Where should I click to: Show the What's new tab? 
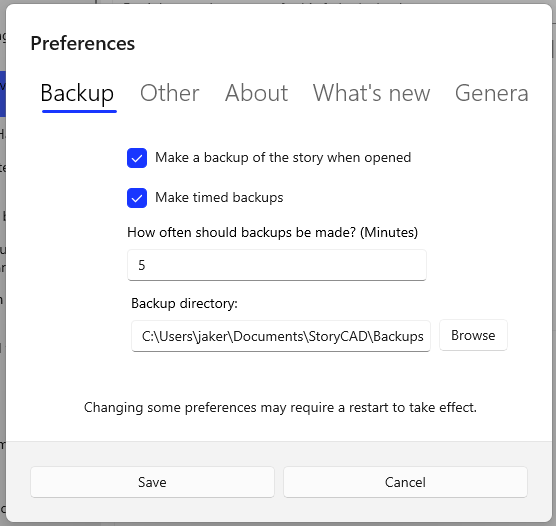coord(371,93)
